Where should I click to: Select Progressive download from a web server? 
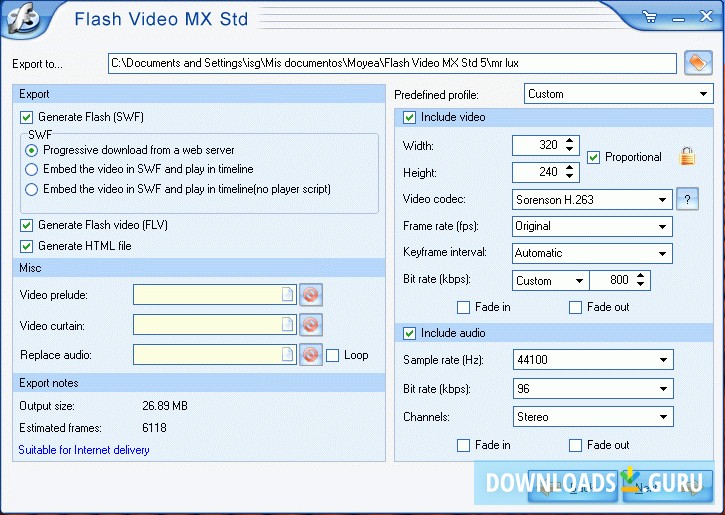coord(31,150)
